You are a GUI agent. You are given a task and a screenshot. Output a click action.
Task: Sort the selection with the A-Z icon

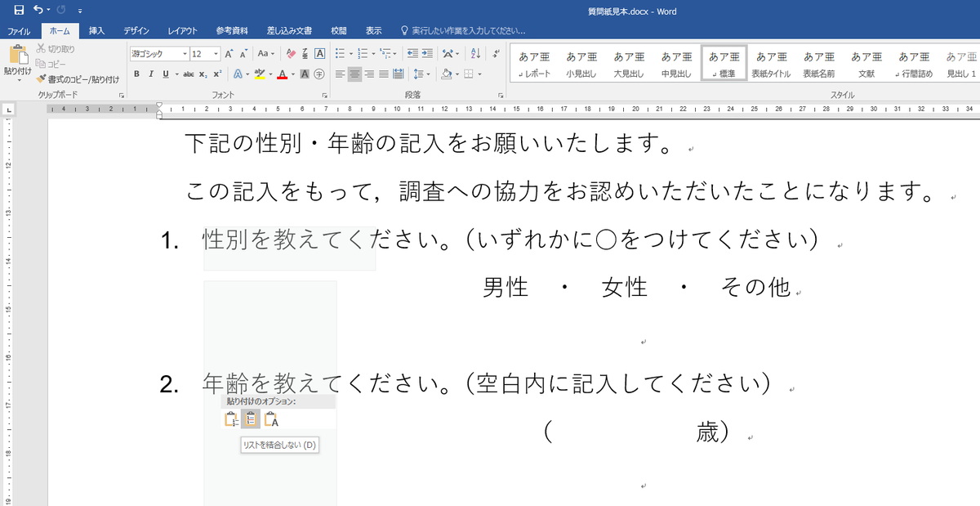click(x=475, y=54)
